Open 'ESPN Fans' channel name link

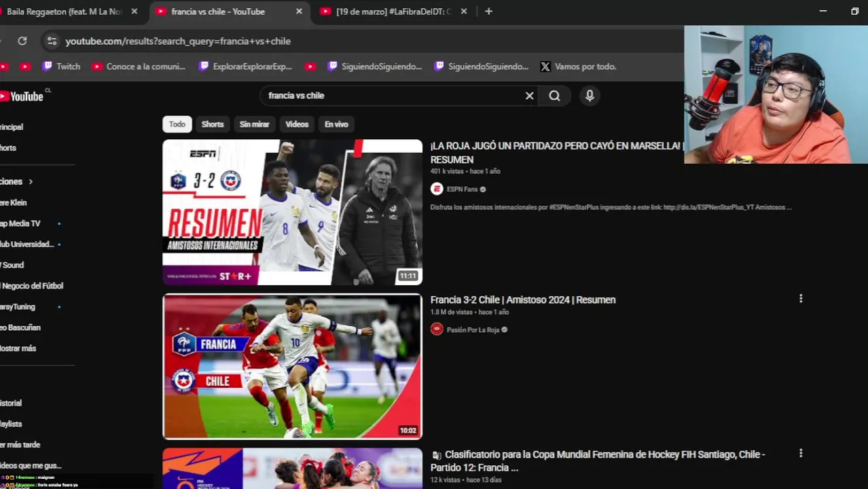click(x=462, y=189)
